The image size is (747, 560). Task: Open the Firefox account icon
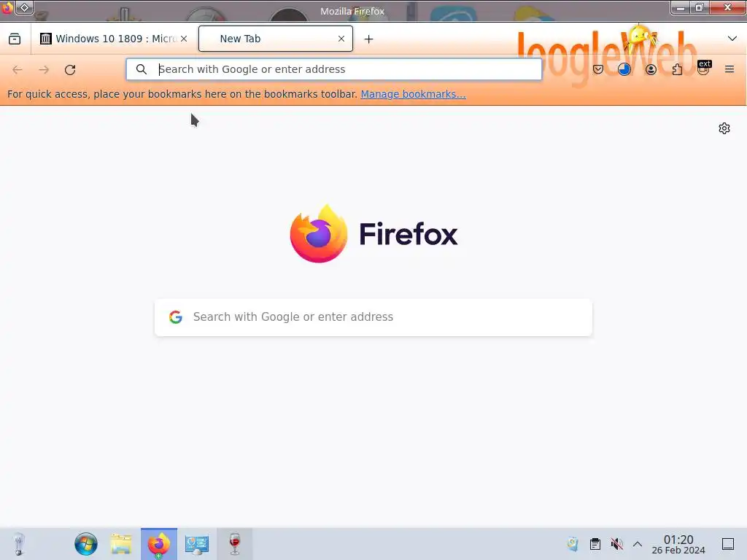point(651,69)
